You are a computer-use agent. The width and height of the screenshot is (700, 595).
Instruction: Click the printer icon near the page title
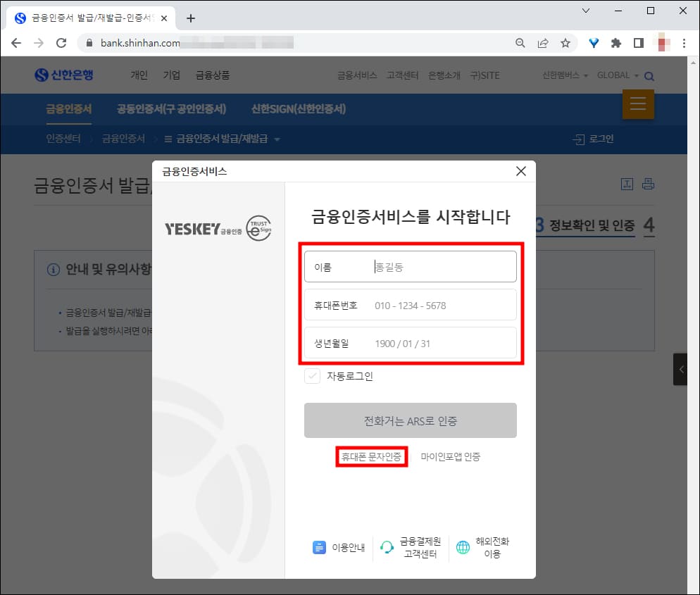(x=647, y=184)
